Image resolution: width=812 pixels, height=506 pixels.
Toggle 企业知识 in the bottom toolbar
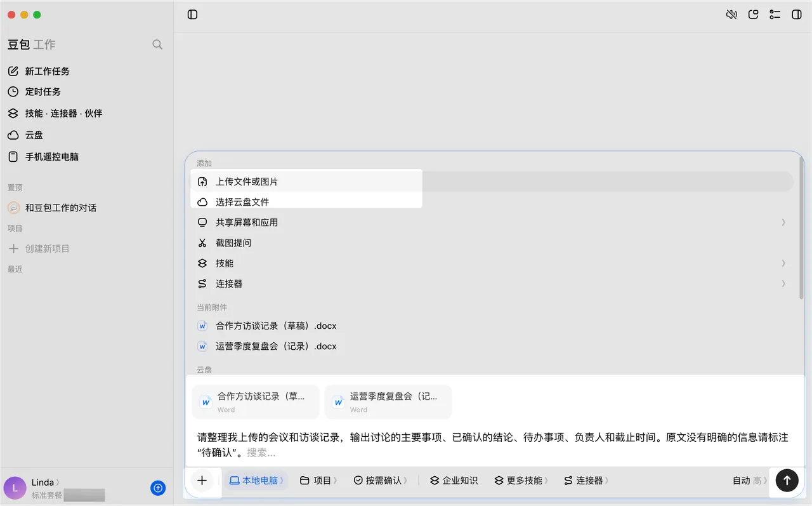coord(454,481)
